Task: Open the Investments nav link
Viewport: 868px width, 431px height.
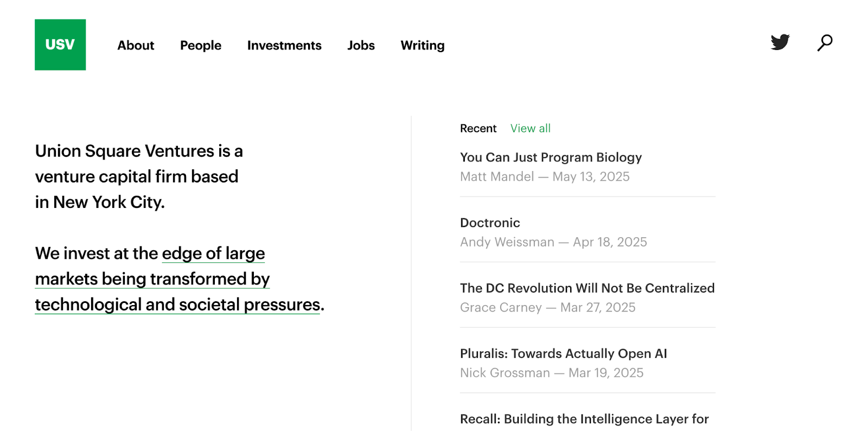Action: [x=284, y=46]
